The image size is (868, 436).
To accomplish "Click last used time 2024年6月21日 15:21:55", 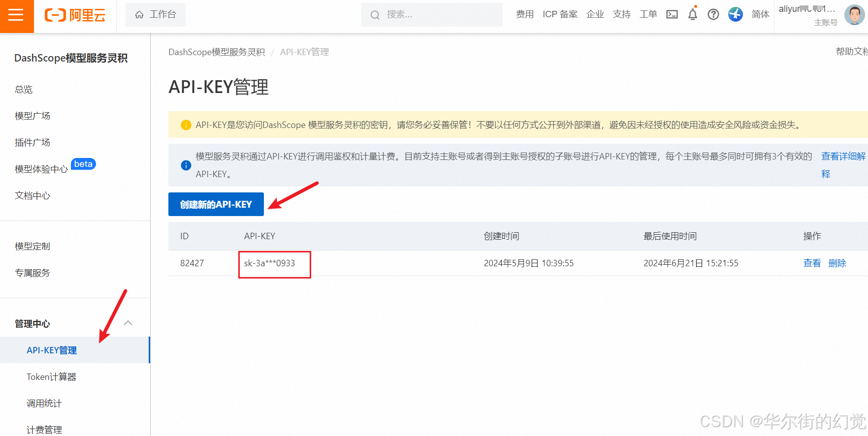I will 691,263.
